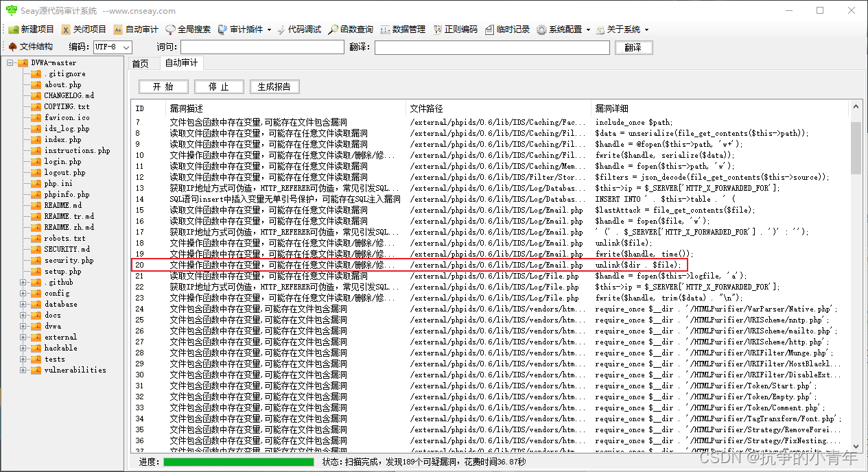Expand the tests folder
868x472 pixels.
pos(23,359)
